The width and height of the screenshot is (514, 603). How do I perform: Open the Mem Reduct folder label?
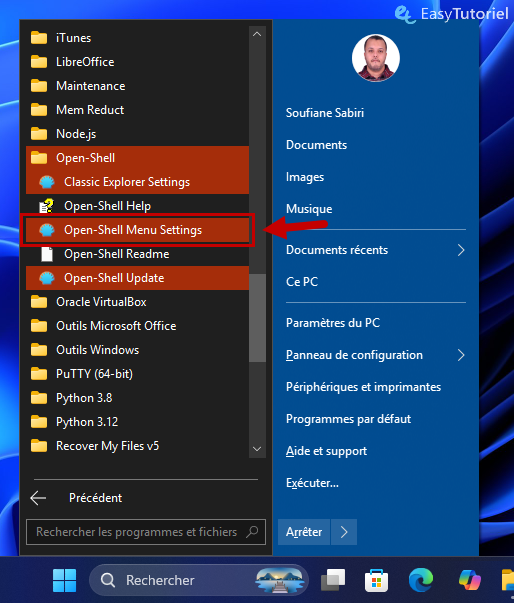(90, 110)
